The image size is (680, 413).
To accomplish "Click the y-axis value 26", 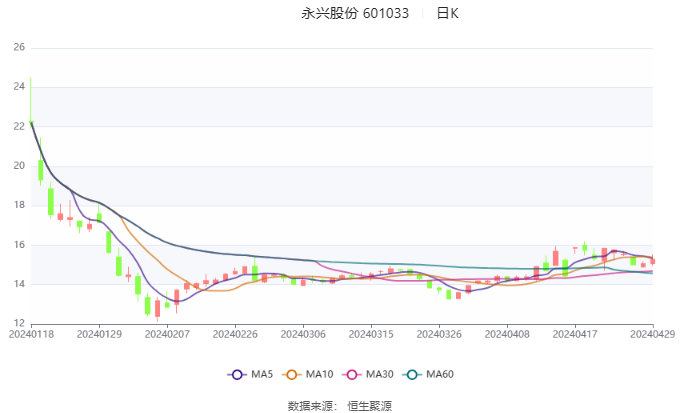I will (19, 47).
